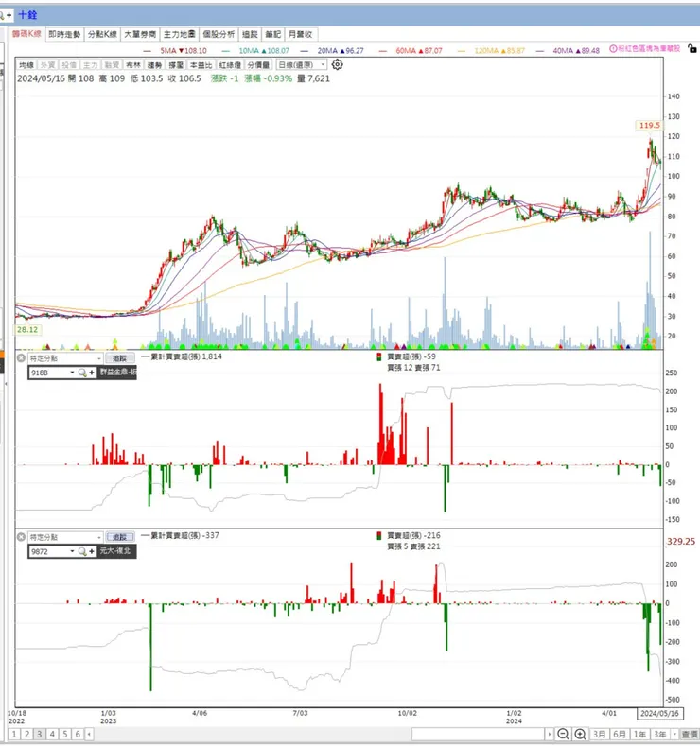The height and width of the screenshot is (746, 700).
Task: Switch to 主力地圖 tab
Action: pyautogui.click(x=180, y=34)
